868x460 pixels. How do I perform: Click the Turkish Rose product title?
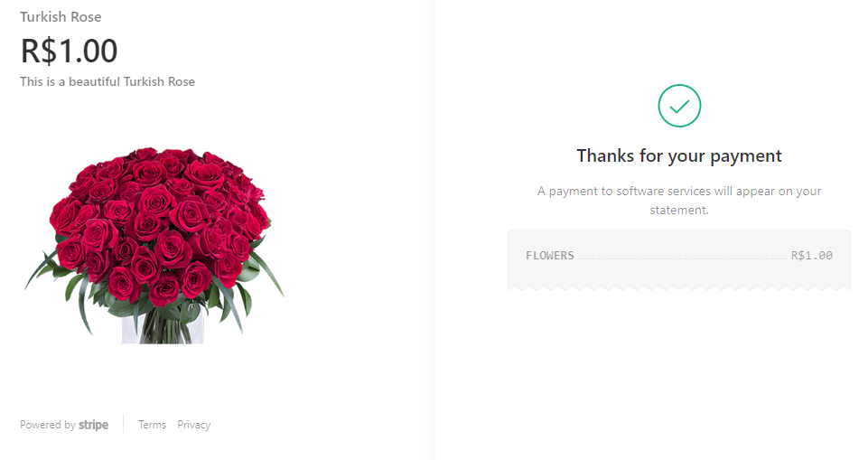pos(61,17)
